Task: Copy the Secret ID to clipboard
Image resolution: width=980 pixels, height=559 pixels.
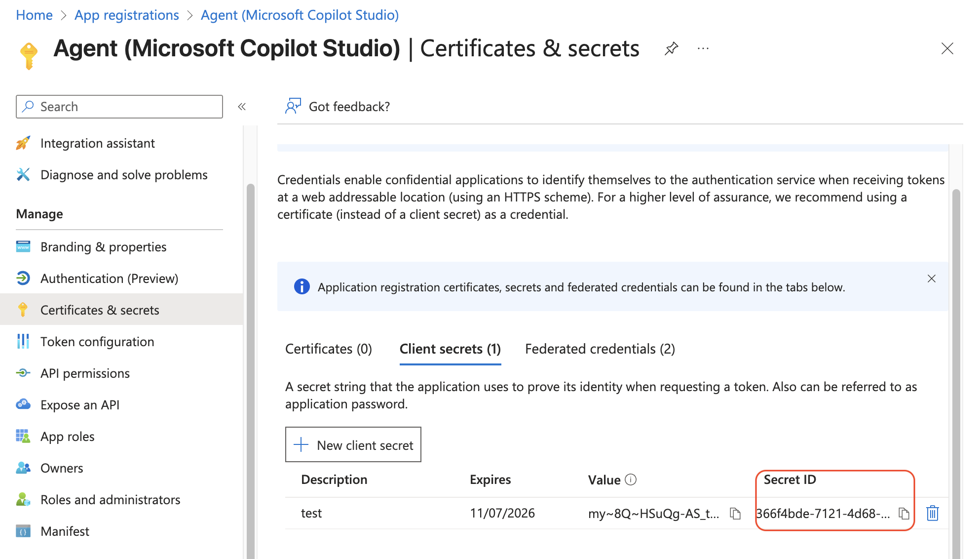Action: pos(904,514)
